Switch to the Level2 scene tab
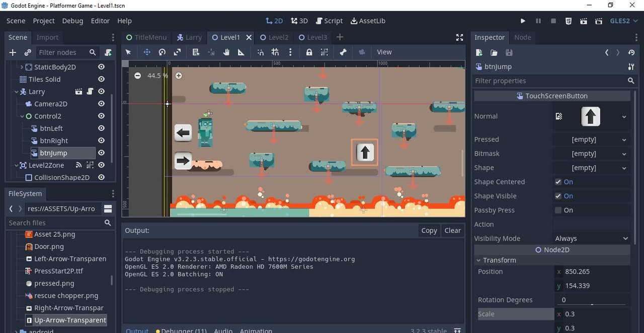 274,37
